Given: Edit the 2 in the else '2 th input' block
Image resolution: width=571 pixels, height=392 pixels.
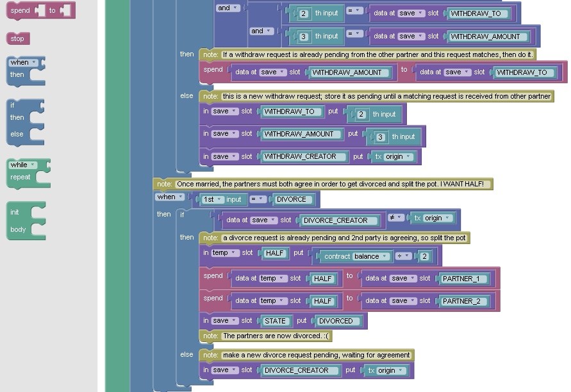Looking at the screenshot, I should click(x=361, y=114).
